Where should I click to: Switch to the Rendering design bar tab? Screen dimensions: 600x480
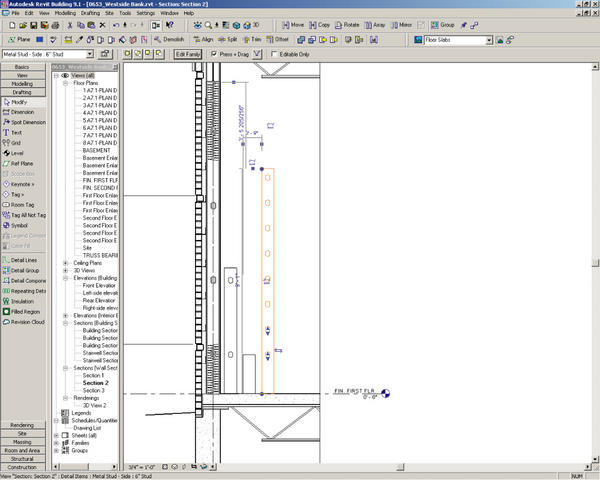[22, 425]
